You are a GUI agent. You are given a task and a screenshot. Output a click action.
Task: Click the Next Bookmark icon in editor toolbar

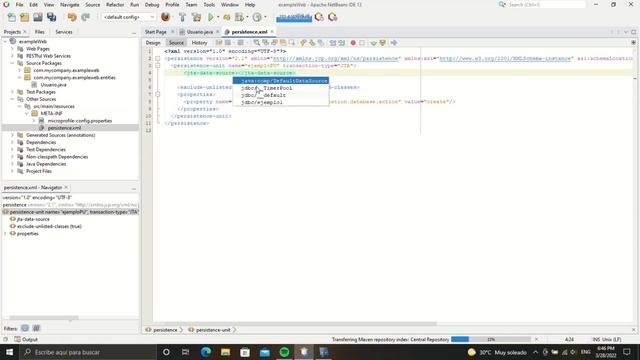[312, 42]
